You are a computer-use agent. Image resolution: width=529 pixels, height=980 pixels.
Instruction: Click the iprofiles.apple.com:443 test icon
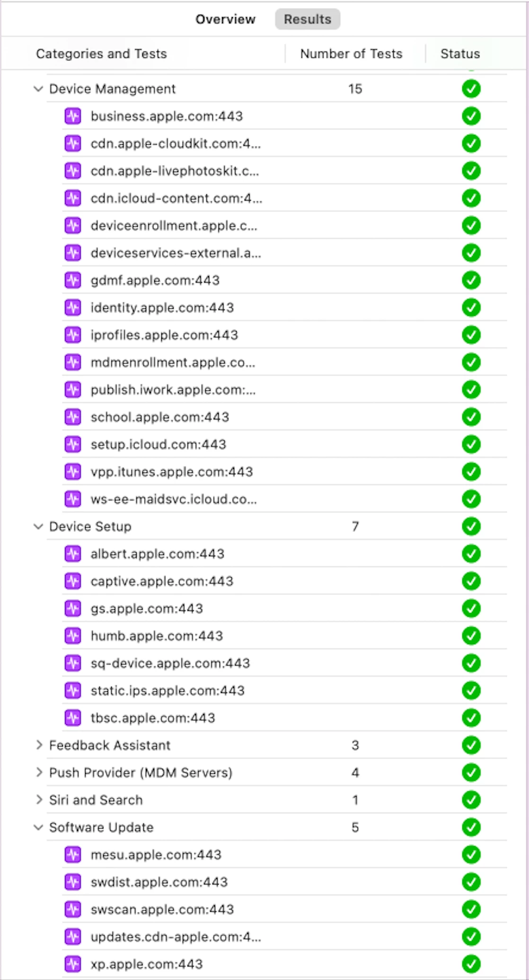(73, 335)
